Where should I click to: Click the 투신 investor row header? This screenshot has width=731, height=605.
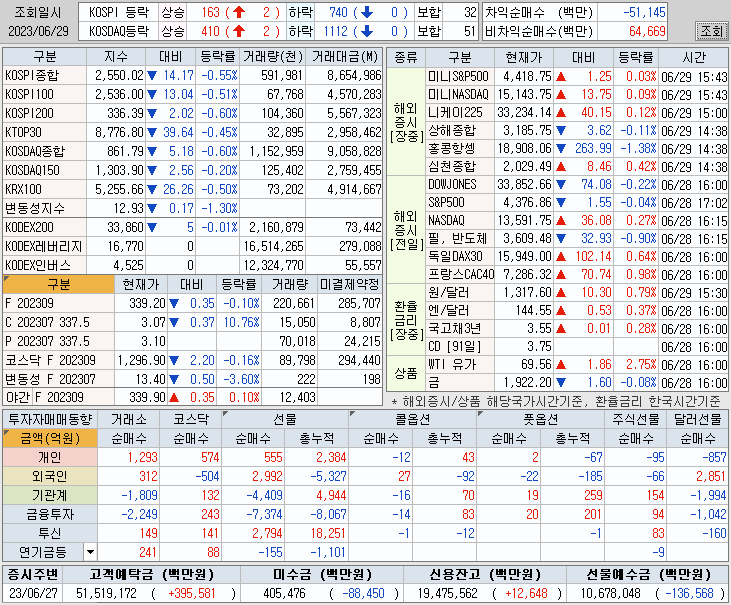50,533
